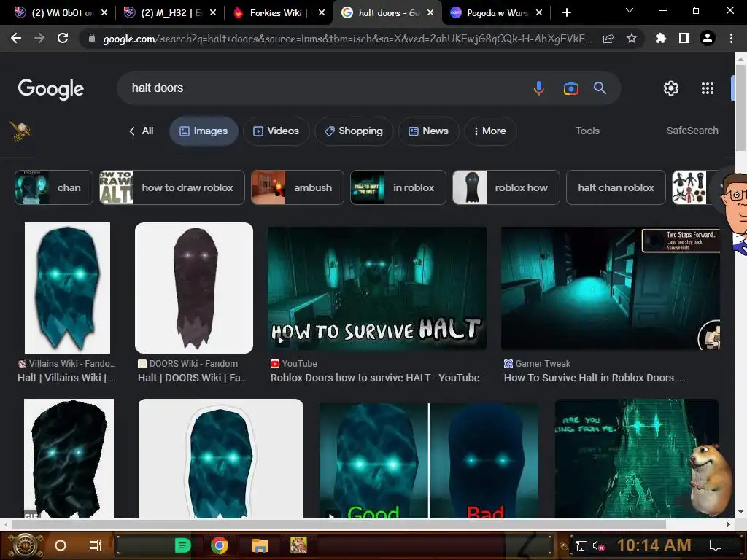Open the Extensions puzzle icon
Screen dimensions: 747x560
(x=661, y=38)
